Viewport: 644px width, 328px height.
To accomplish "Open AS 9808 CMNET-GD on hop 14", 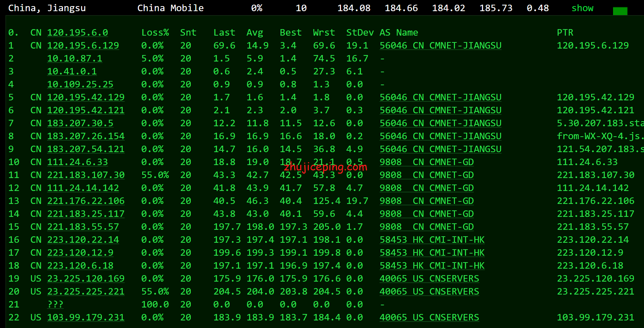I will coord(427,214).
